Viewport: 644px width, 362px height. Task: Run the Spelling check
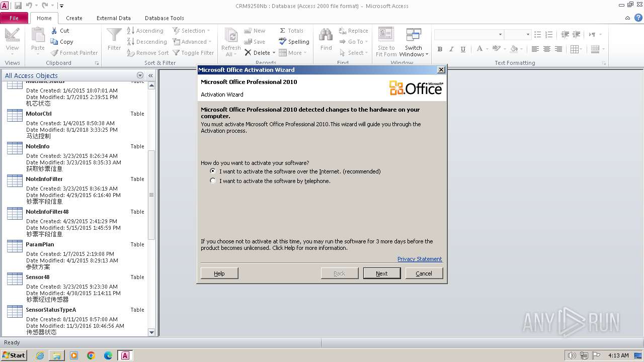(294, 42)
